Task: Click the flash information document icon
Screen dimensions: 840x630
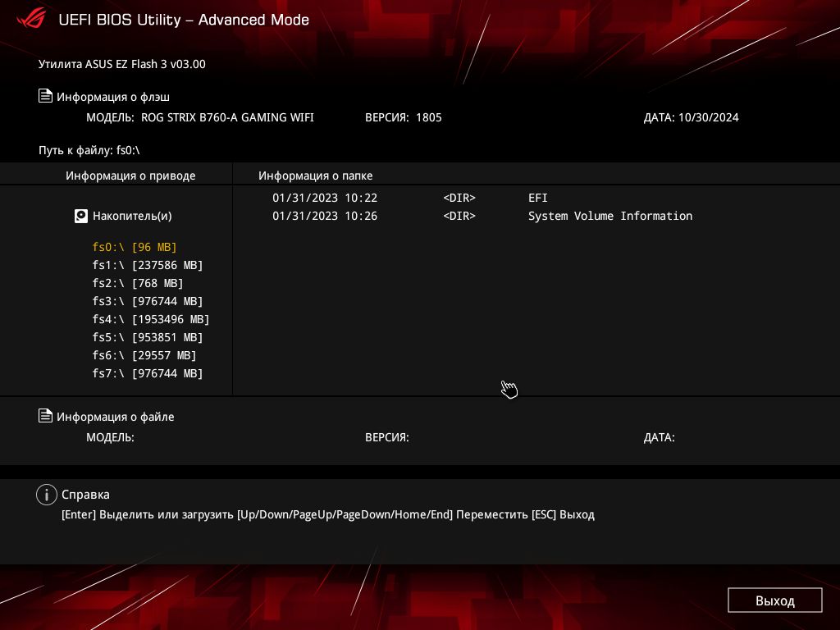Action: pyautogui.click(x=46, y=96)
